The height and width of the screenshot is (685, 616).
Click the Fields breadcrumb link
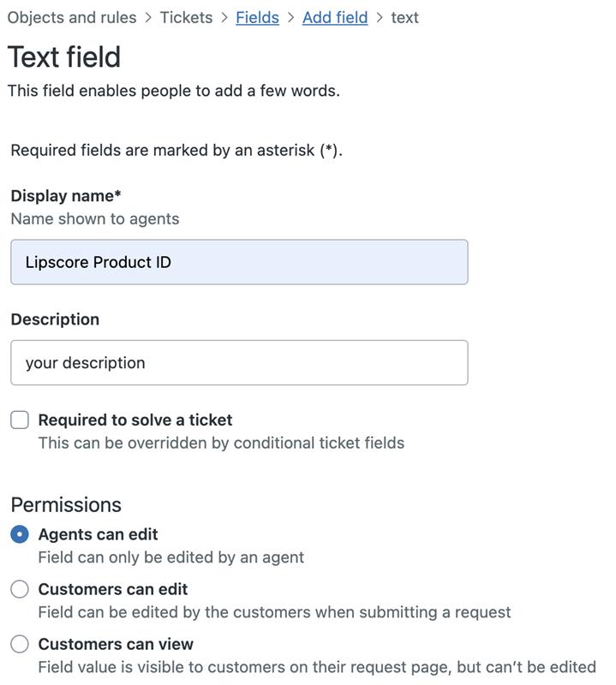[x=257, y=17]
